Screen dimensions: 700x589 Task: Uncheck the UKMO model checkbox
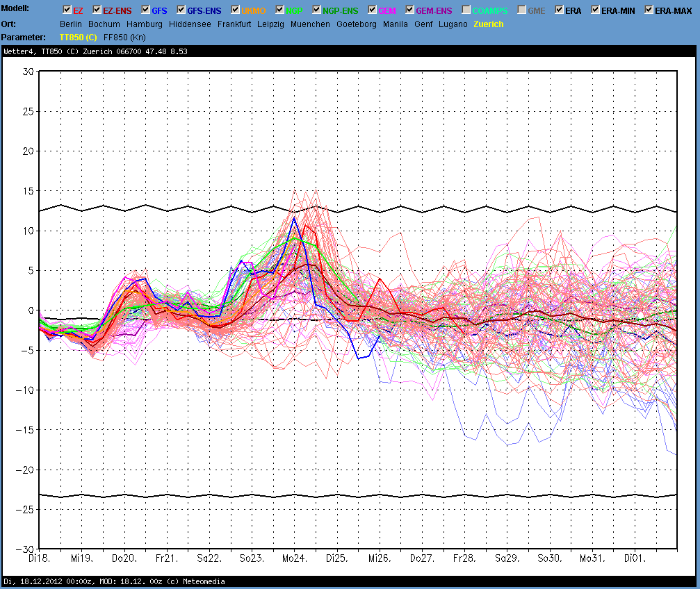236,10
